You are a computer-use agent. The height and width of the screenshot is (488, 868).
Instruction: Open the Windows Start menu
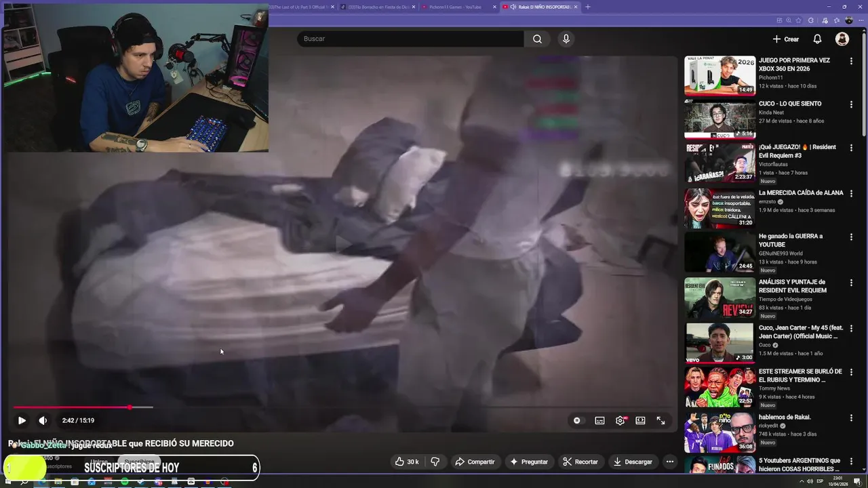point(8,482)
